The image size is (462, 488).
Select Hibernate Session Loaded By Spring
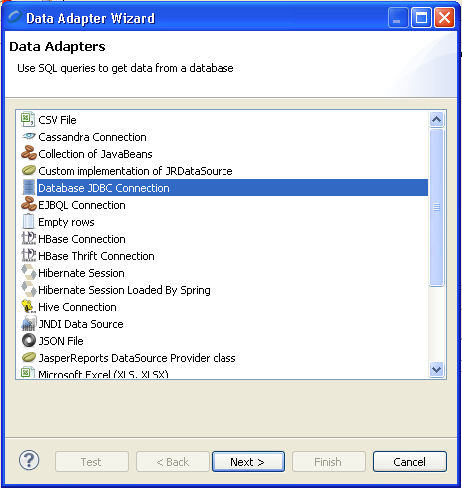124,290
